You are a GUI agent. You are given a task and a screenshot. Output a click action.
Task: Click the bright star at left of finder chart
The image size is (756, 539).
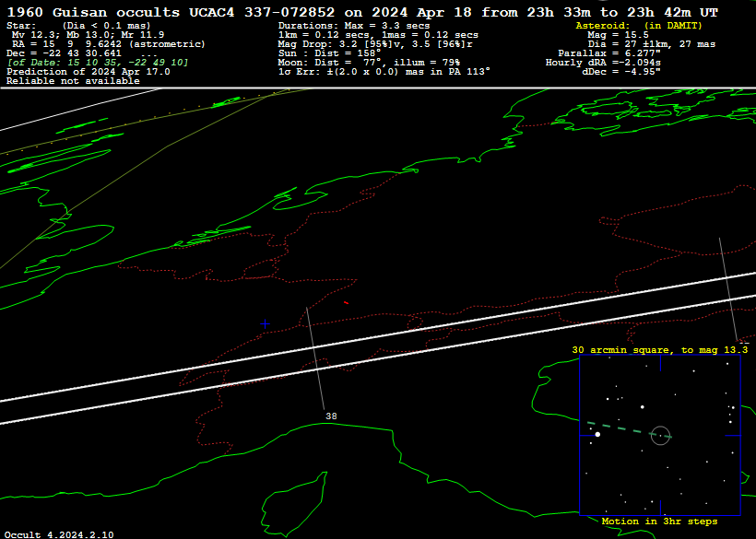point(597,435)
